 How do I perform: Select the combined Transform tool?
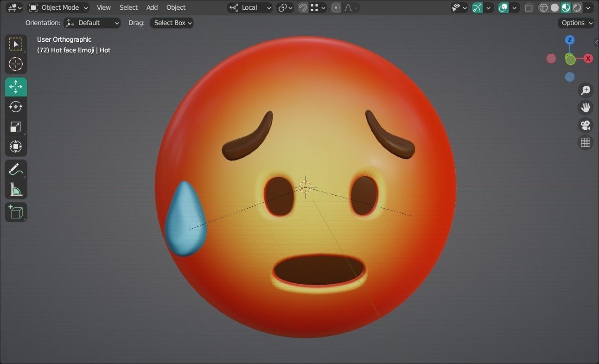(x=16, y=147)
